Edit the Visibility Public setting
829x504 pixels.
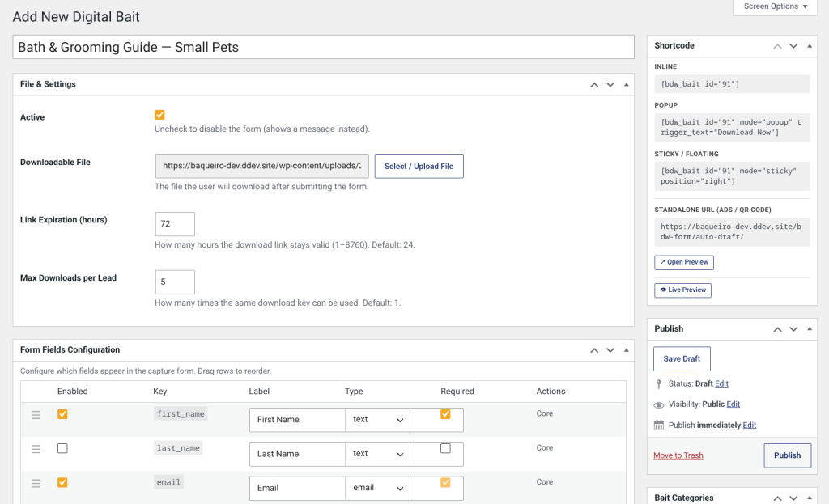[733, 404]
